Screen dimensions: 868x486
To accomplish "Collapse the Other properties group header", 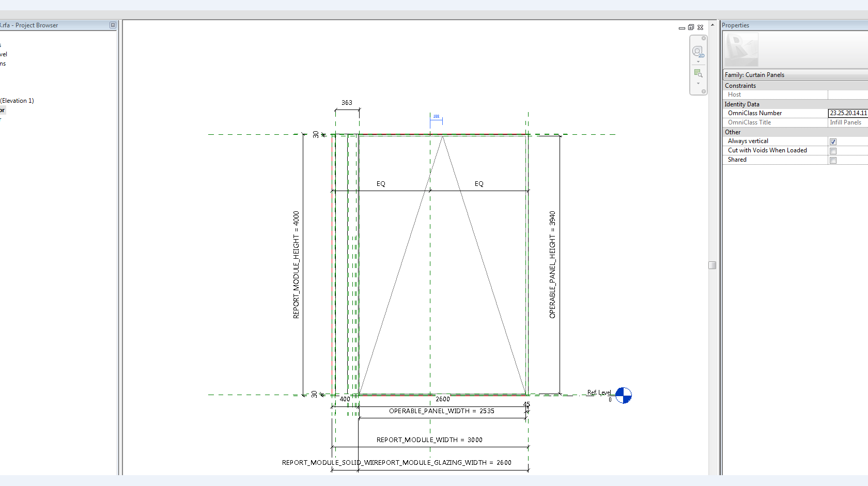I will pyautogui.click(x=796, y=132).
